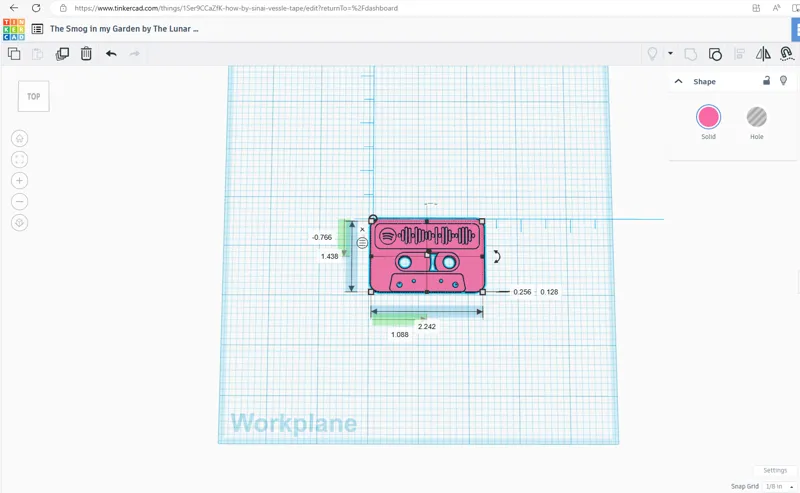800x493 pixels.
Task: Click the curved rotation handle beside the cassette
Action: 496,256
